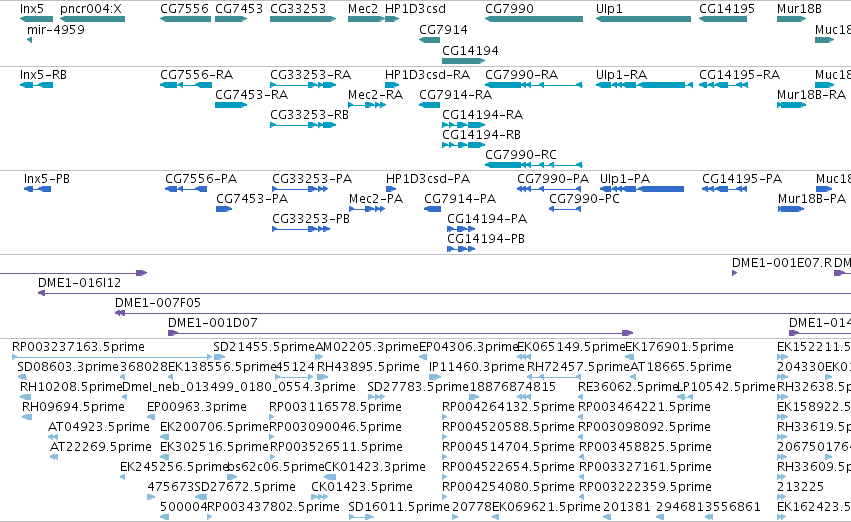This screenshot has width=851, height=522.
Task: Click transcript CG14194-RB
Action: pyautogui.click(x=481, y=135)
